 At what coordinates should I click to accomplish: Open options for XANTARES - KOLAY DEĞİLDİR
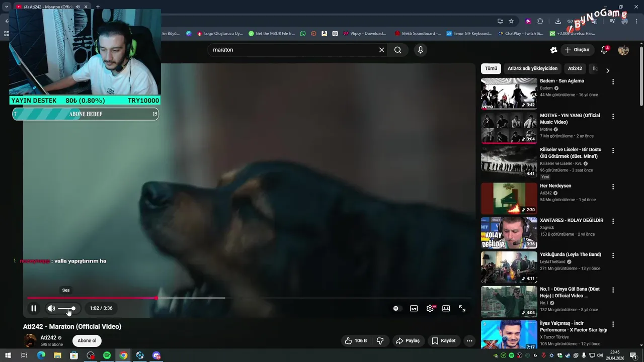tap(613, 221)
